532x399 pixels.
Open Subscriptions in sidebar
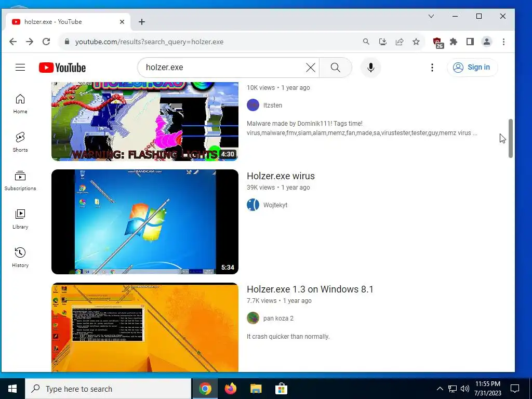pos(20,181)
